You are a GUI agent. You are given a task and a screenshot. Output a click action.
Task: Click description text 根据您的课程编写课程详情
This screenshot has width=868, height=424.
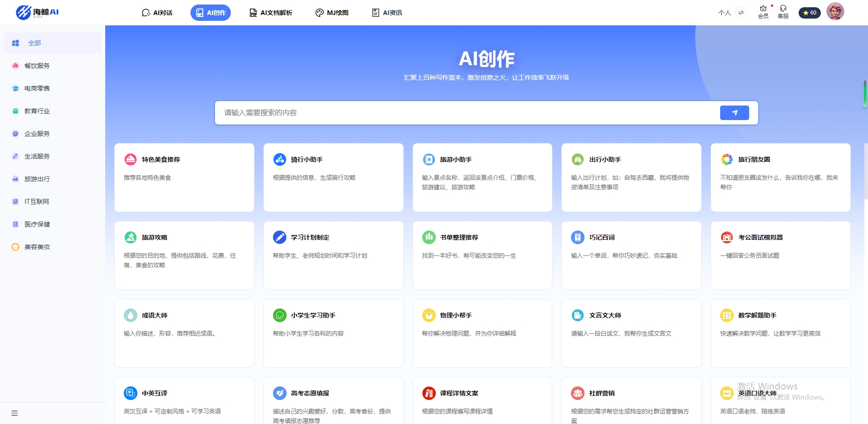point(457,411)
